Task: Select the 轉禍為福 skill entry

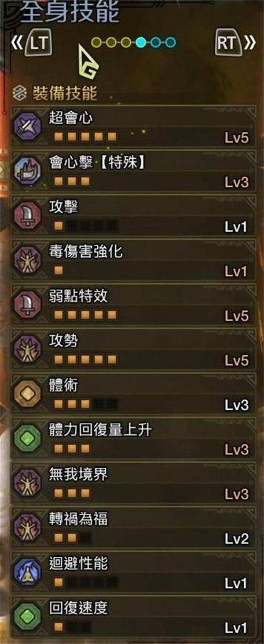Action: point(132,528)
